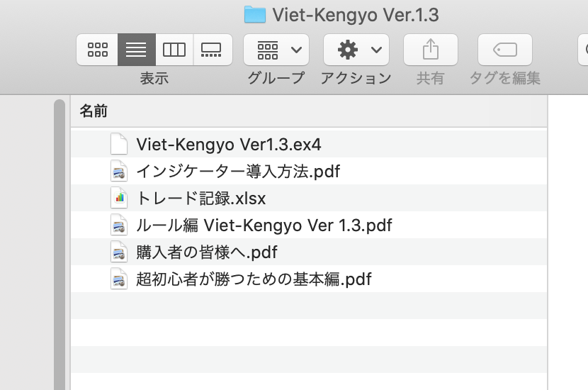Select the Viet-Kengyo Ver1.3.ex4 file icon
This screenshot has width=588, height=390.
pyautogui.click(x=119, y=145)
